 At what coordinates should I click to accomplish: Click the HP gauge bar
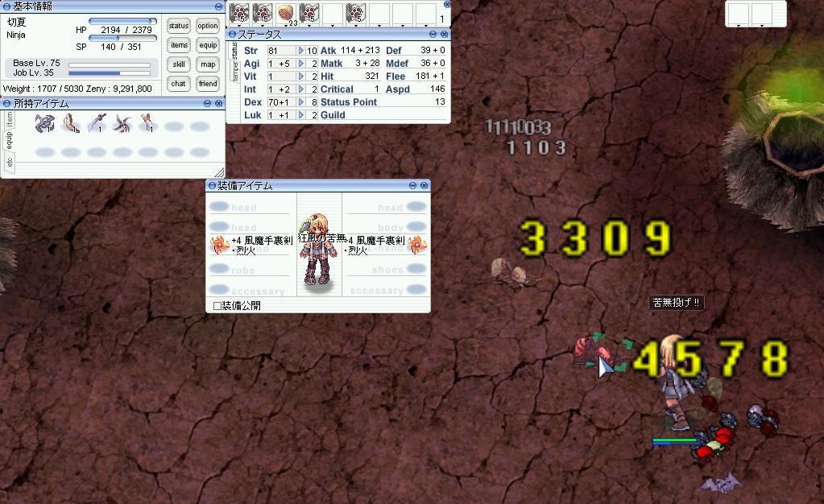(123, 21)
